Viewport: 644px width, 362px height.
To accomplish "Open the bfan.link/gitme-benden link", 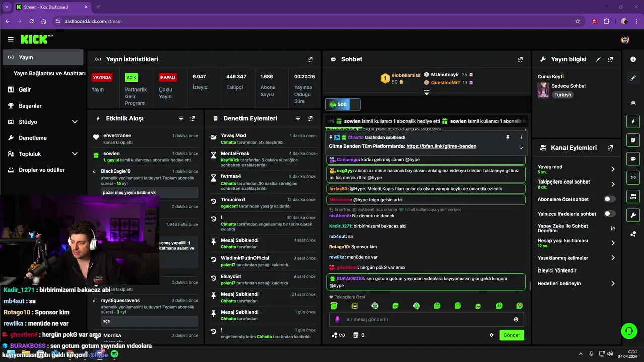I will (441, 146).
